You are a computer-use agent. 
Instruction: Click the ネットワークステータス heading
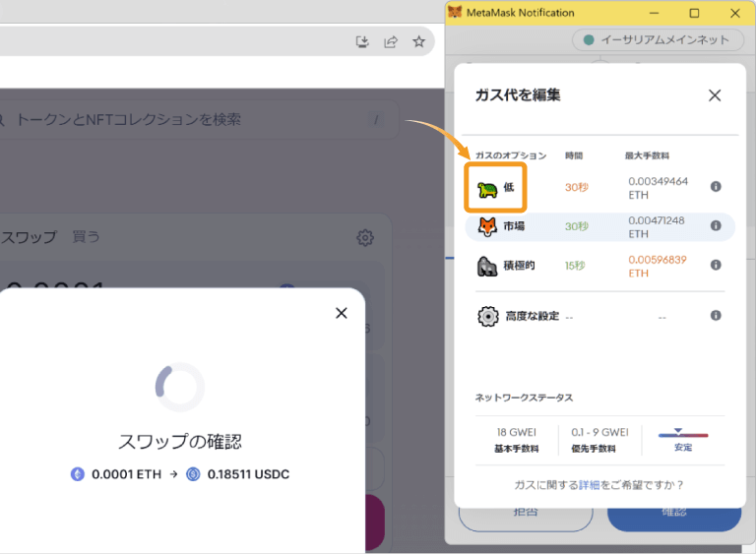[x=524, y=398]
